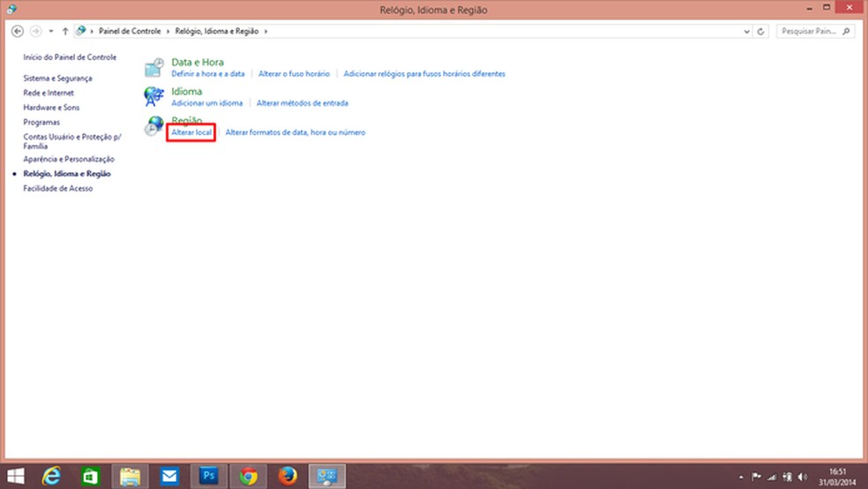Open Hardware e Sons category

click(x=51, y=108)
